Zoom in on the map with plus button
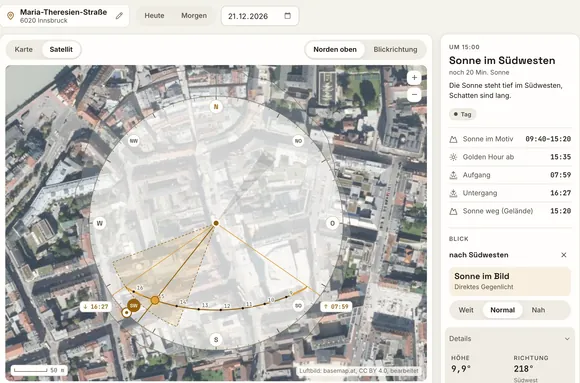The height and width of the screenshot is (383, 580). 414,77
